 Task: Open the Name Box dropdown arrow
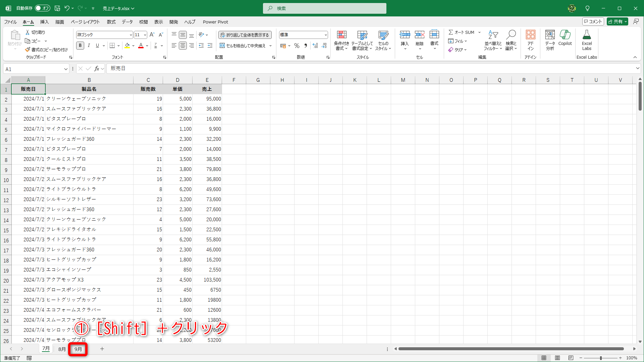point(66,69)
